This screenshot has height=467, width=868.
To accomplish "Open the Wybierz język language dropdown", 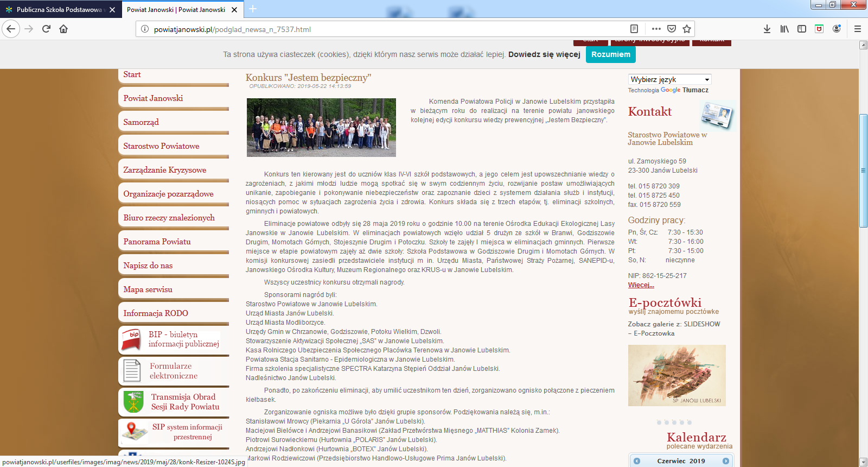I will tap(669, 79).
